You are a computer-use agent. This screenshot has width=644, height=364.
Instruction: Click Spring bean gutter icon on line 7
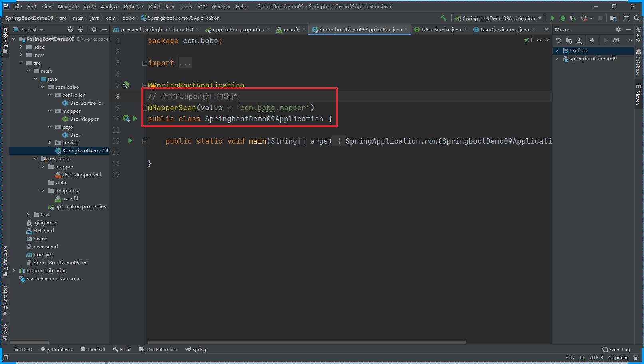pos(126,85)
